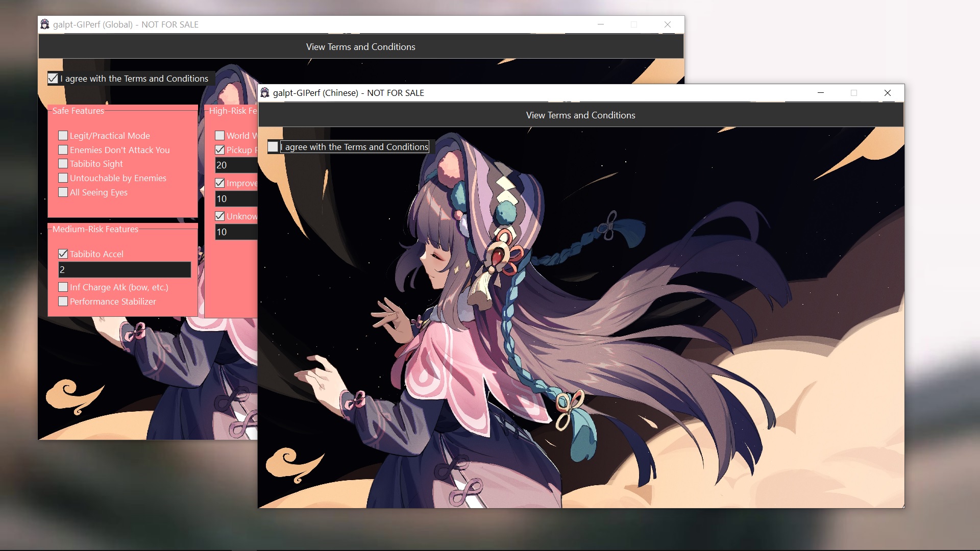Close the galpt-GIPerf (Global) window
This screenshot has width=980, height=551.
coord(668,24)
